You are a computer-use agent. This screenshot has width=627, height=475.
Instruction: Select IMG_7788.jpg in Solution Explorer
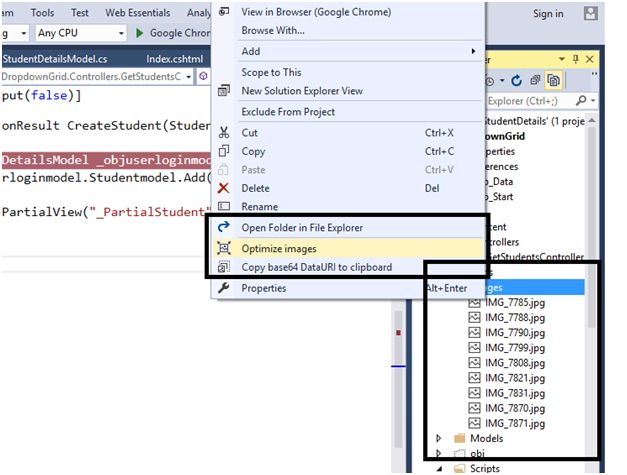pyautogui.click(x=515, y=318)
